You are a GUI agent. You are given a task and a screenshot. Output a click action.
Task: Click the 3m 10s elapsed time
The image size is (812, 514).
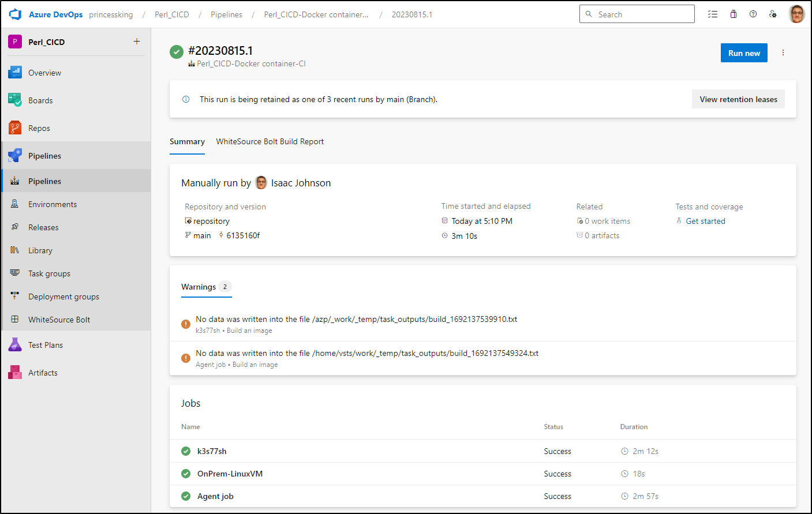pyautogui.click(x=464, y=236)
